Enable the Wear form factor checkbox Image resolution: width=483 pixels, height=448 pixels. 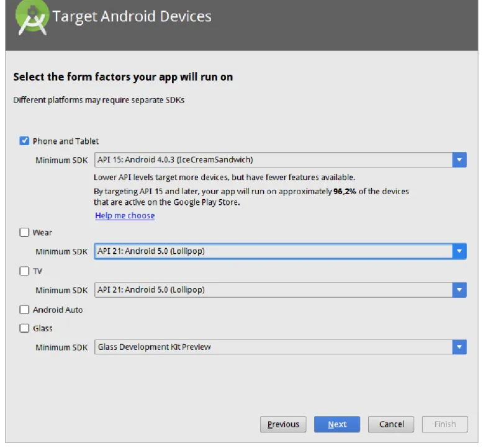click(24, 232)
